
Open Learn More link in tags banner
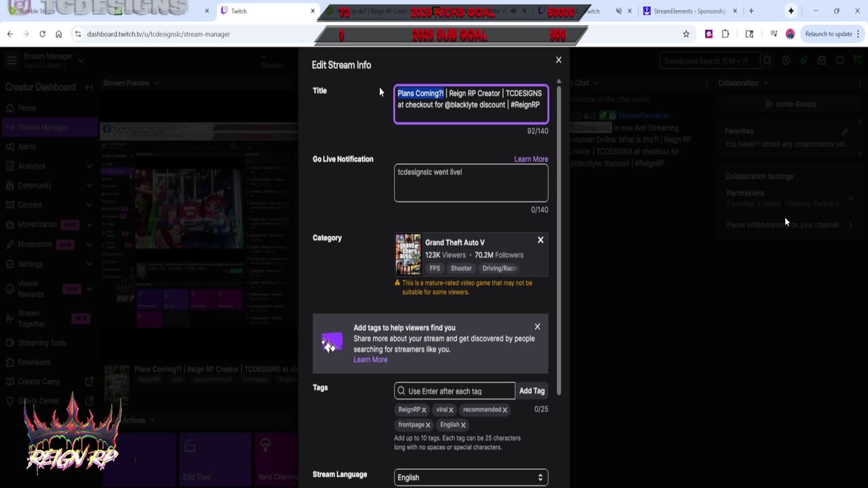click(370, 360)
